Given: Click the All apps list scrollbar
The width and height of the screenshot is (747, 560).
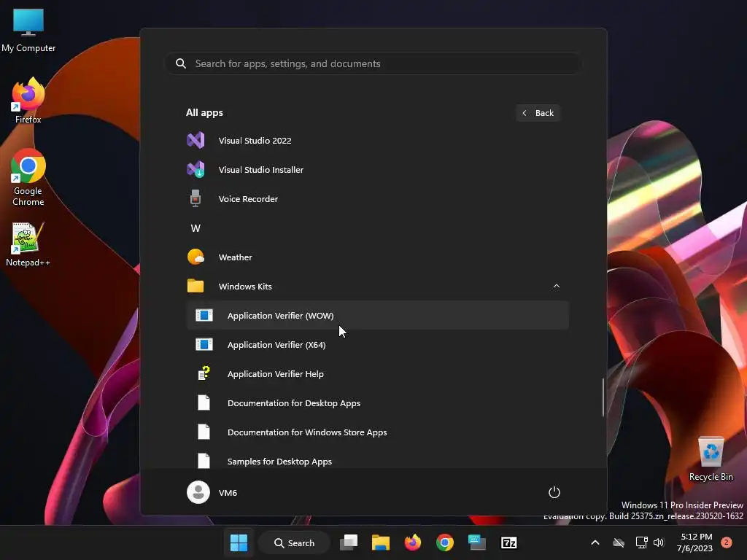Looking at the screenshot, I should [x=603, y=397].
